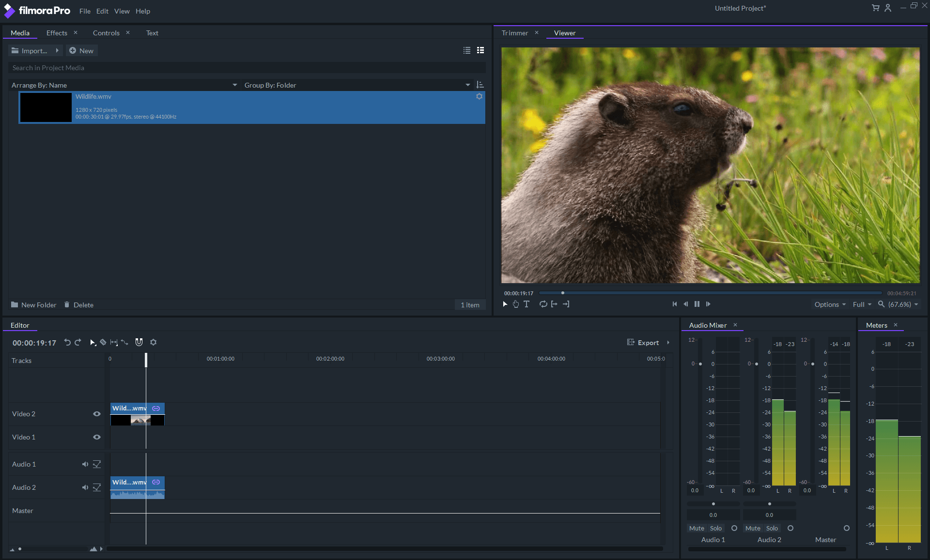Select the Text tool under the Viewer
930x560 pixels.
[x=527, y=304]
